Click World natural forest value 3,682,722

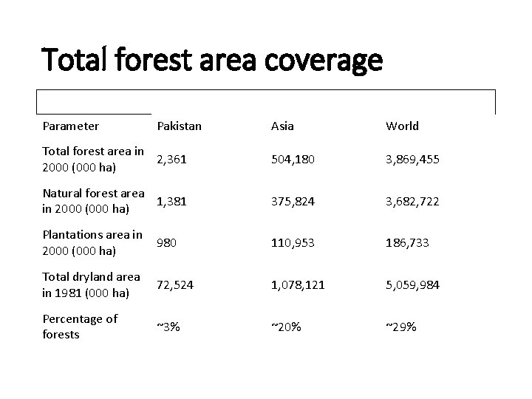(412, 202)
